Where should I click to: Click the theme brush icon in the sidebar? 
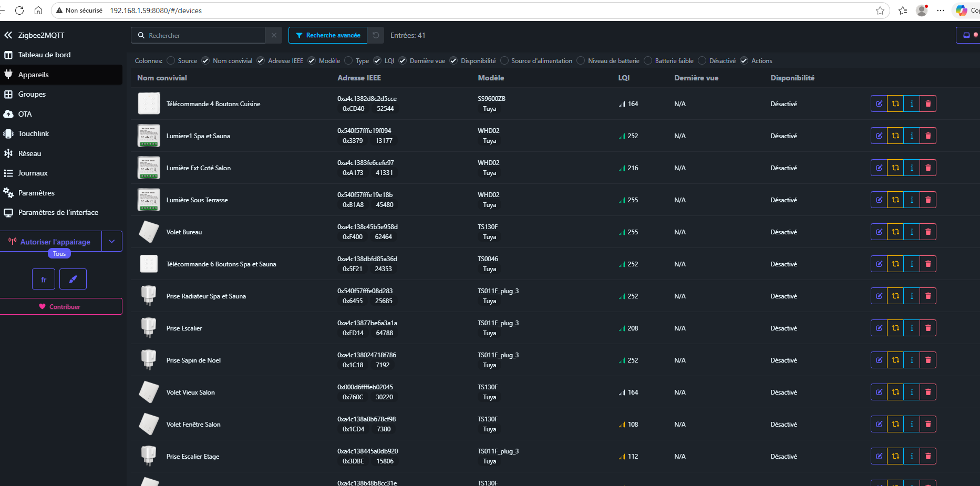point(73,280)
